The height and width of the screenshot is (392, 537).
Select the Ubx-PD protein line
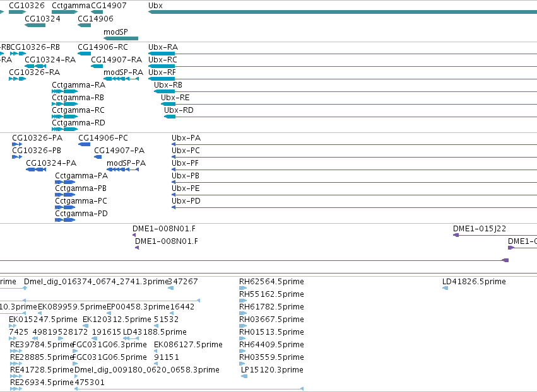tap(354, 207)
